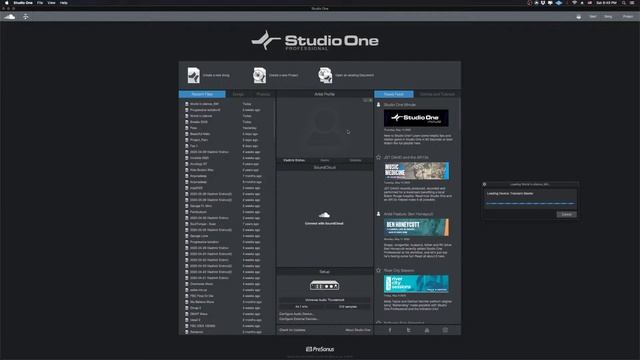Click person icon beside Studio One Minute
The image size is (640, 360).
point(378,104)
